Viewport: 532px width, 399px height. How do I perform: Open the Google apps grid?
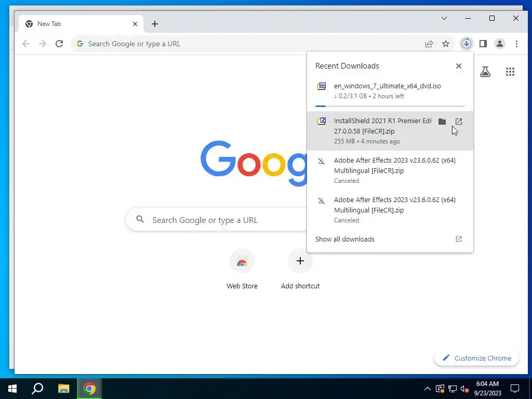[510, 72]
